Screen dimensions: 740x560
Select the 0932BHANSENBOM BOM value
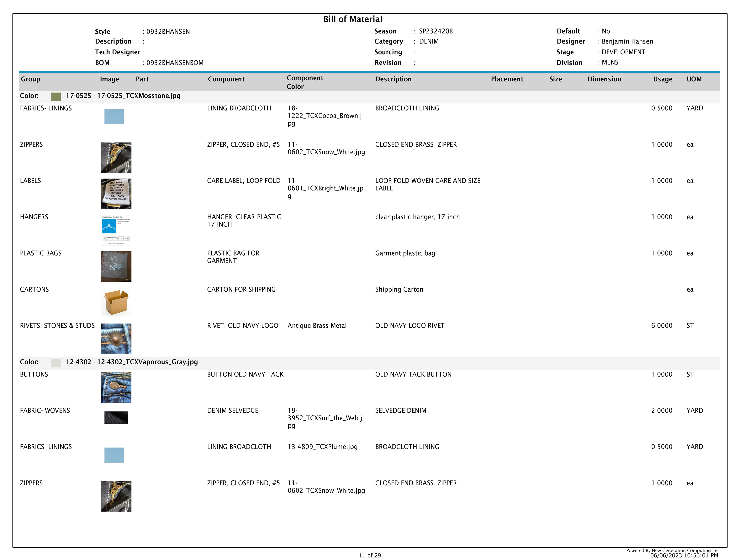tap(175, 63)
